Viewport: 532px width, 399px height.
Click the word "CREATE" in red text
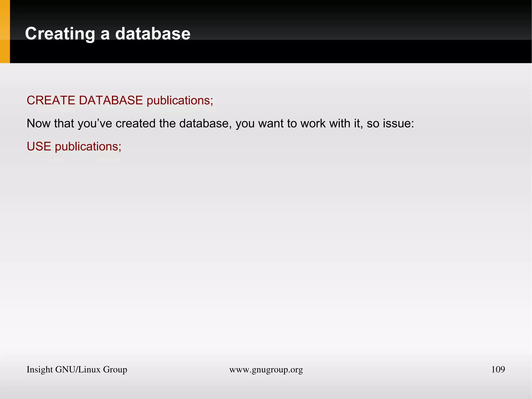[51, 100]
